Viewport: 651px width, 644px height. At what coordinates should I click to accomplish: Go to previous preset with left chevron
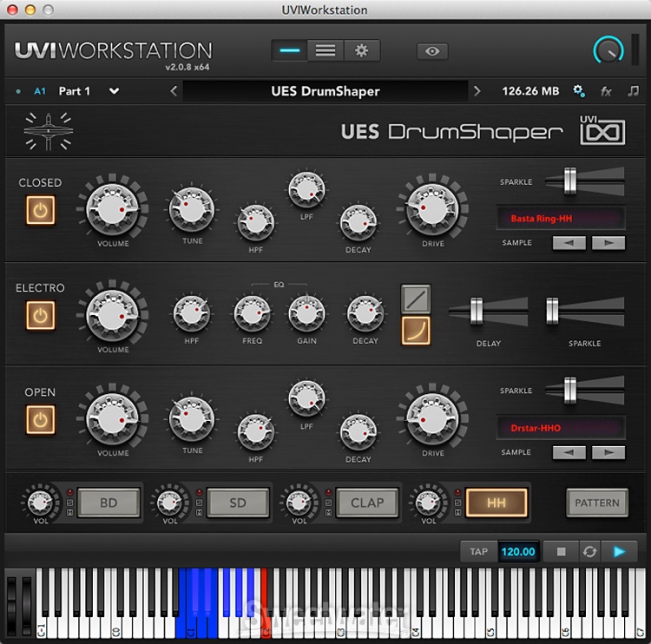pyautogui.click(x=174, y=91)
